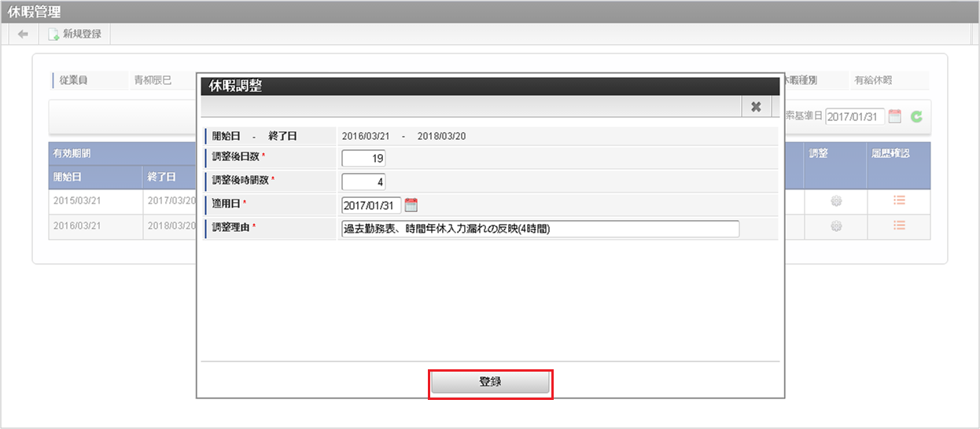Click the 登録 button
Screen dimensions: 980x429
pyautogui.click(x=490, y=383)
